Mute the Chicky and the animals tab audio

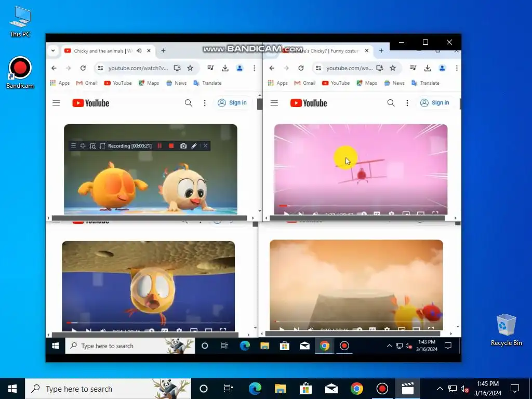click(139, 51)
